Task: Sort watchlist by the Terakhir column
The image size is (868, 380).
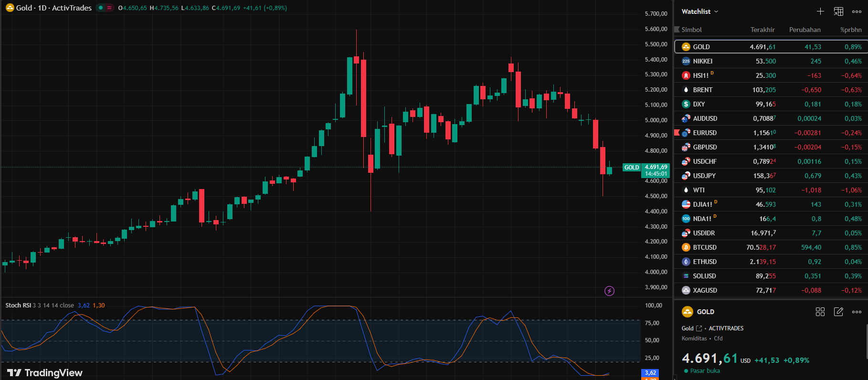Action: click(762, 30)
